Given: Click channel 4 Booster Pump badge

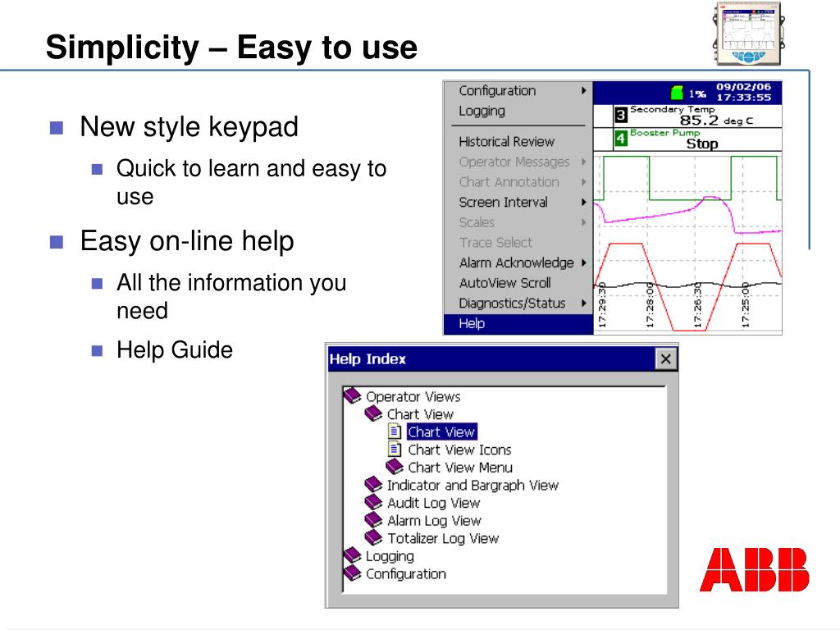Looking at the screenshot, I should [x=620, y=138].
